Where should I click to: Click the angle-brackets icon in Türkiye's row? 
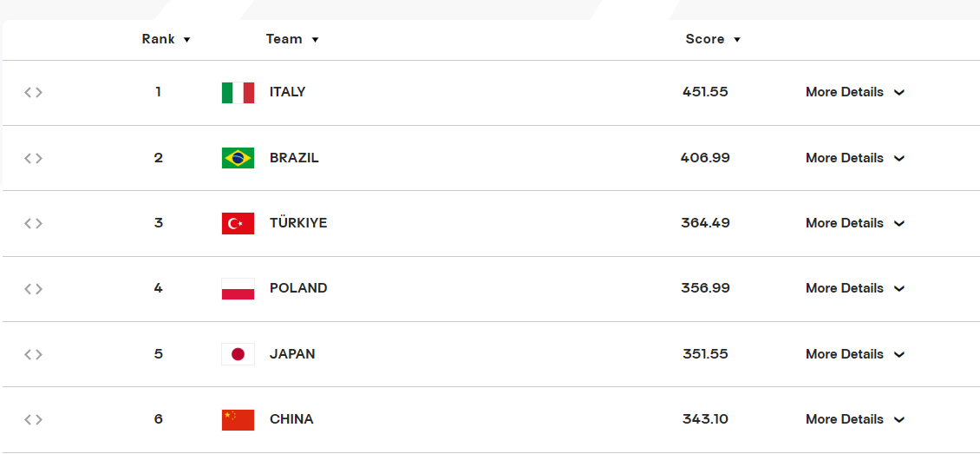33,223
